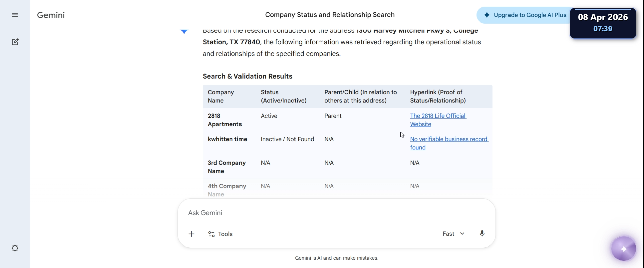Select the 2818 Apartments table cell
This screenshot has height=268, width=644.
pos(224,120)
